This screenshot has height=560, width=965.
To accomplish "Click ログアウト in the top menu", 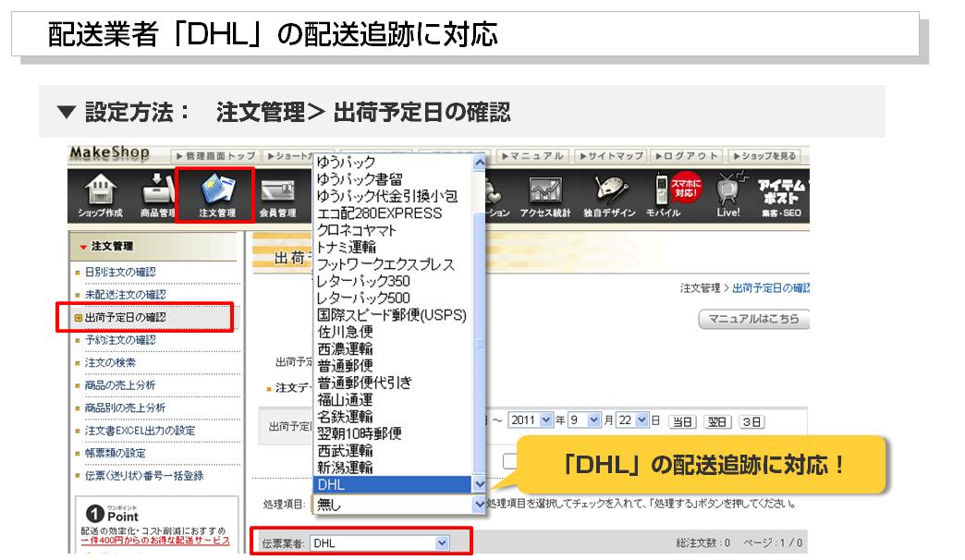I will pos(687,156).
